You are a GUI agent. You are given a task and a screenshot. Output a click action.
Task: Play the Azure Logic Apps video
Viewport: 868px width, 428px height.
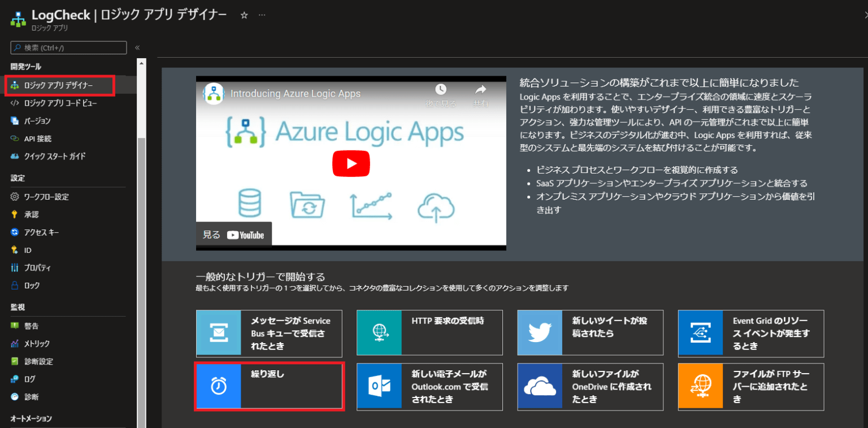click(x=351, y=163)
